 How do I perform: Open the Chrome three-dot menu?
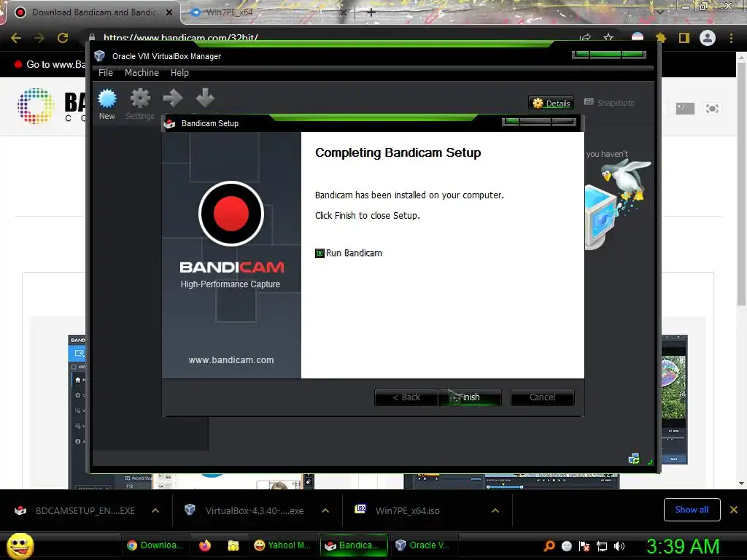point(731,38)
